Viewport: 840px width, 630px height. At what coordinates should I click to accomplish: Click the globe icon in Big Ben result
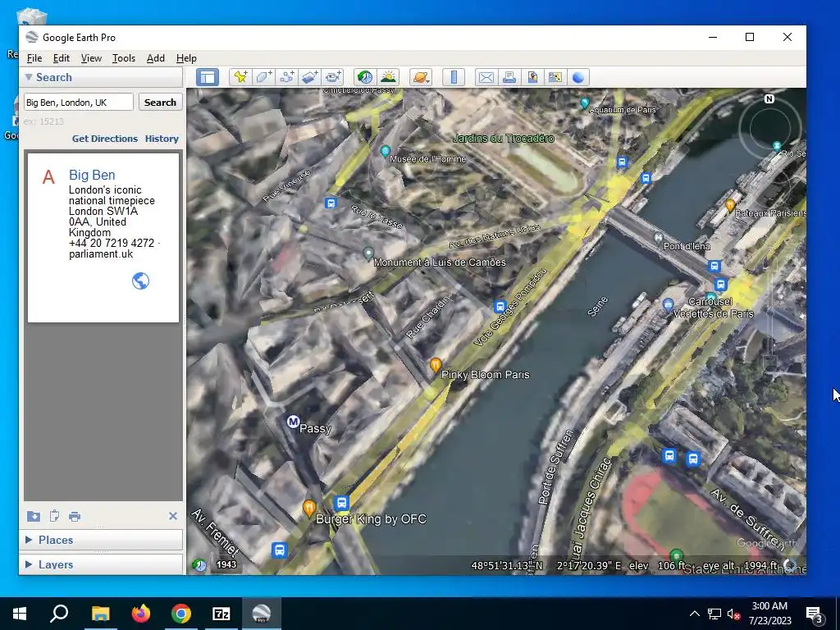click(x=140, y=281)
